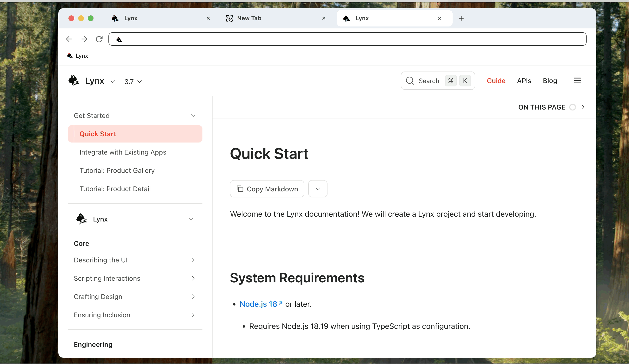Image resolution: width=629 pixels, height=364 pixels.
Task: Select the third tab titled Lynx
Action: [x=395, y=18]
